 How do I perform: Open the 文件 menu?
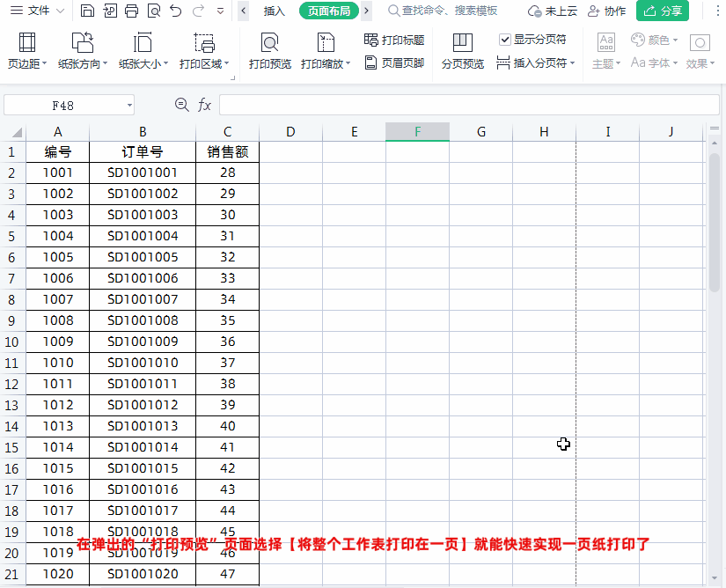[37, 11]
